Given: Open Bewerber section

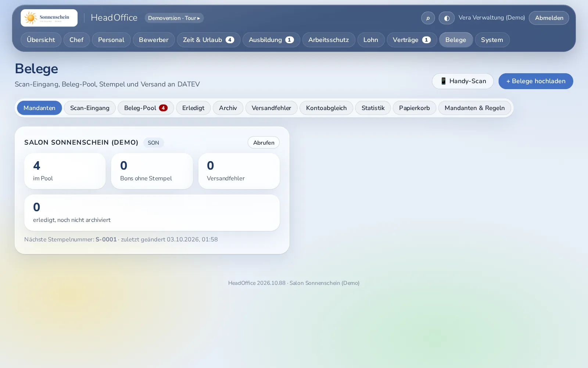Looking at the screenshot, I should point(154,40).
